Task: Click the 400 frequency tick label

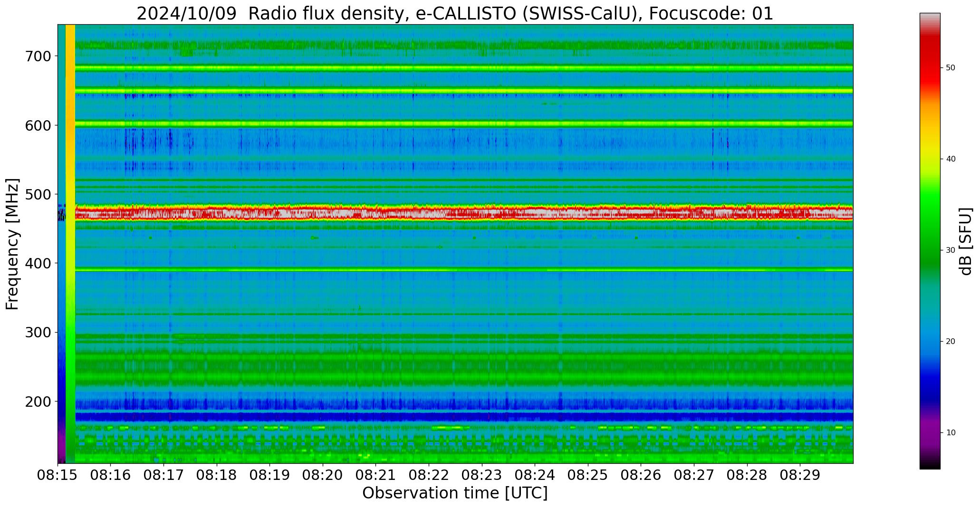Action: click(x=37, y=263)
